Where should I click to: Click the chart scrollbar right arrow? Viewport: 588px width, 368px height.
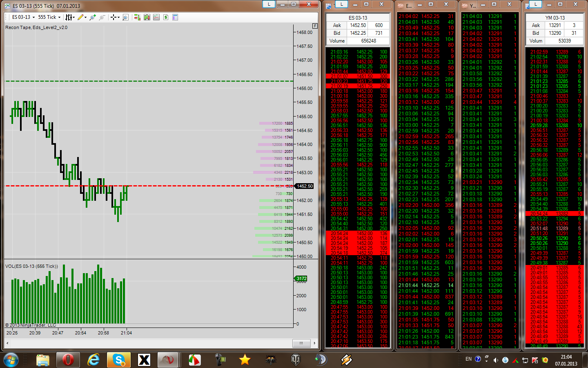(314, 343)
